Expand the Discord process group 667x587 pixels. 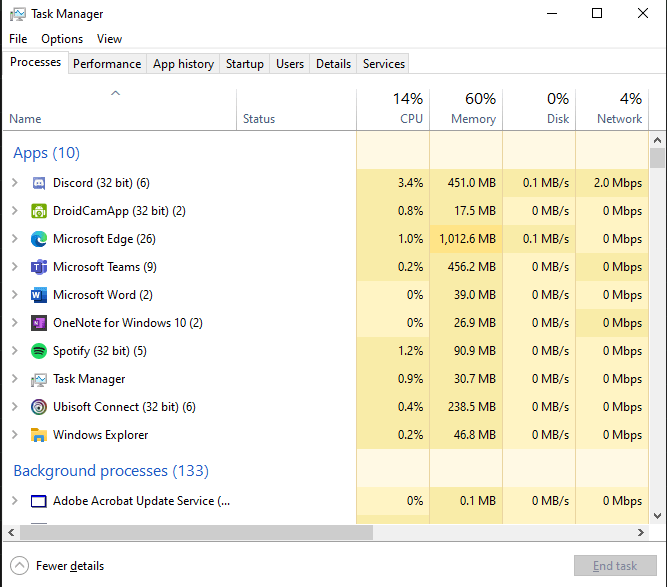point(15,183)
